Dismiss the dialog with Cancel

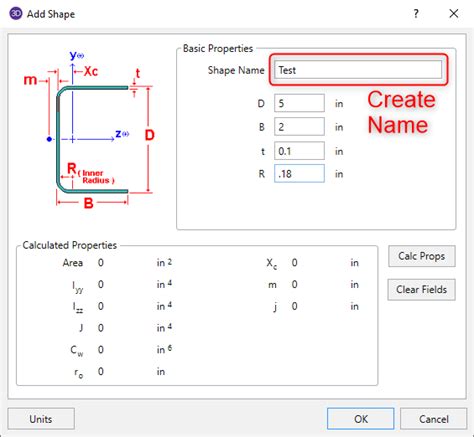[x=433, y=419]
